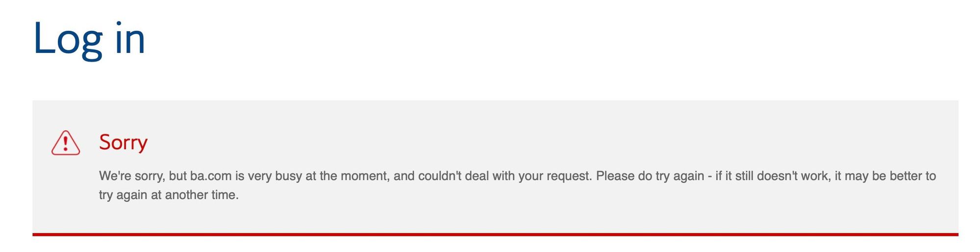Image resolution: width=980 pixels, height=252 pixels.
Task: Click the dash after "Please do try again"
Action: (x=710, y=176)
